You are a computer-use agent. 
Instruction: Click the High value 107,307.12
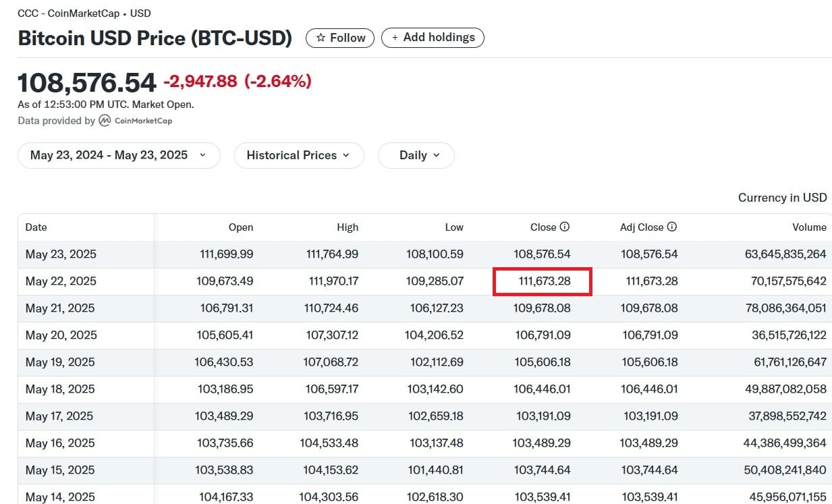[331, 335]
